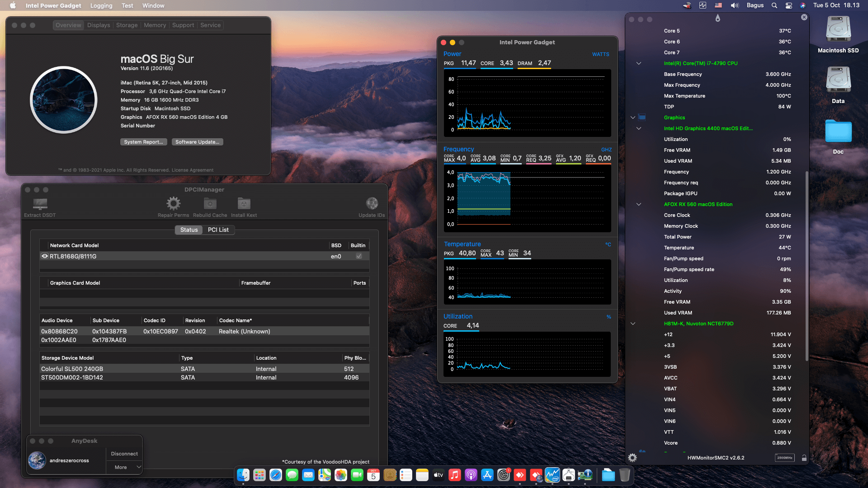Open Mail from the Dock
Screen dimensions: 868x488
click(308, 475)
